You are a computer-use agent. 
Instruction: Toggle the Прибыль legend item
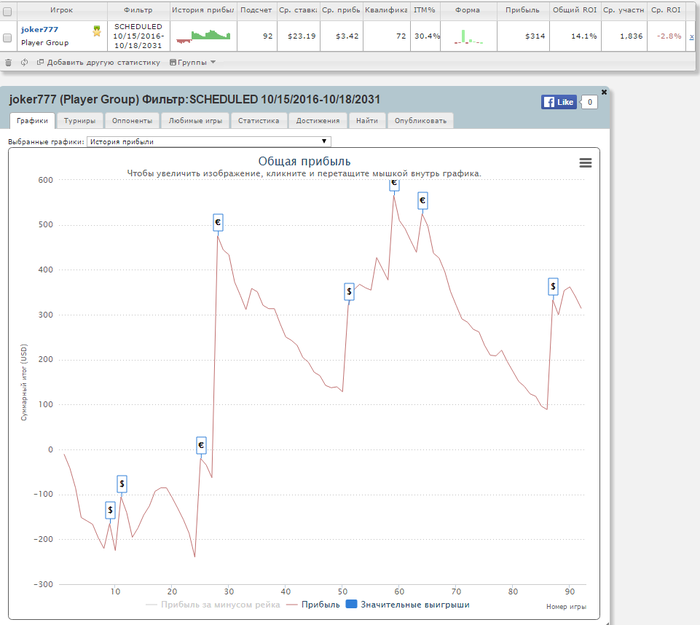click(313, 604)
